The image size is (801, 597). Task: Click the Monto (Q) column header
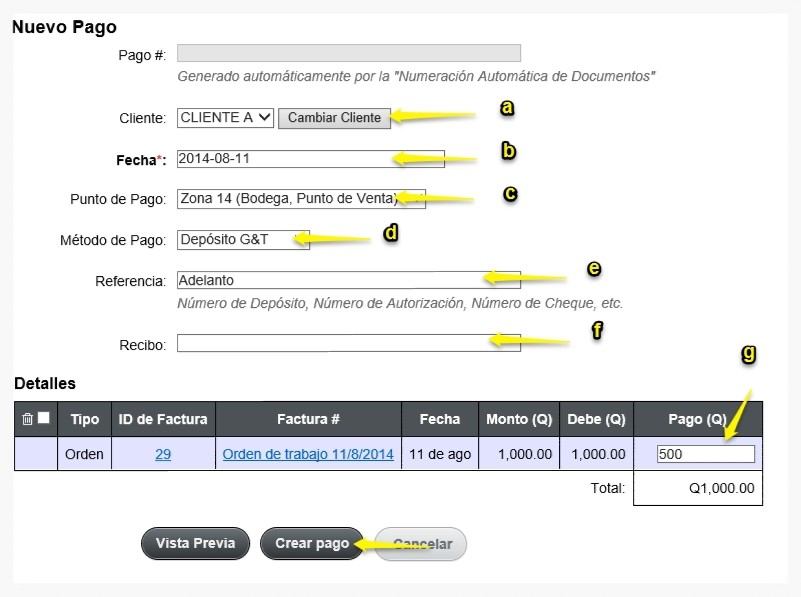519,419
